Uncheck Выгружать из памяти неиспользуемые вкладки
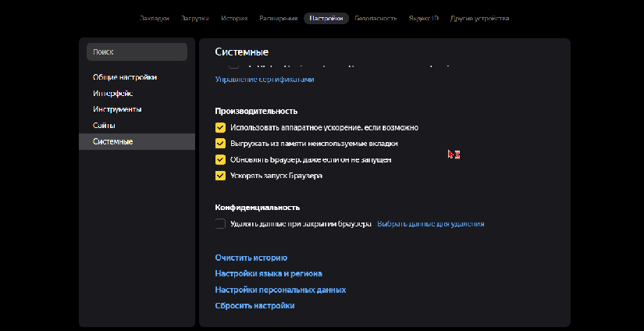This screenshot has width=644, height=331. [x=221, y=144]
